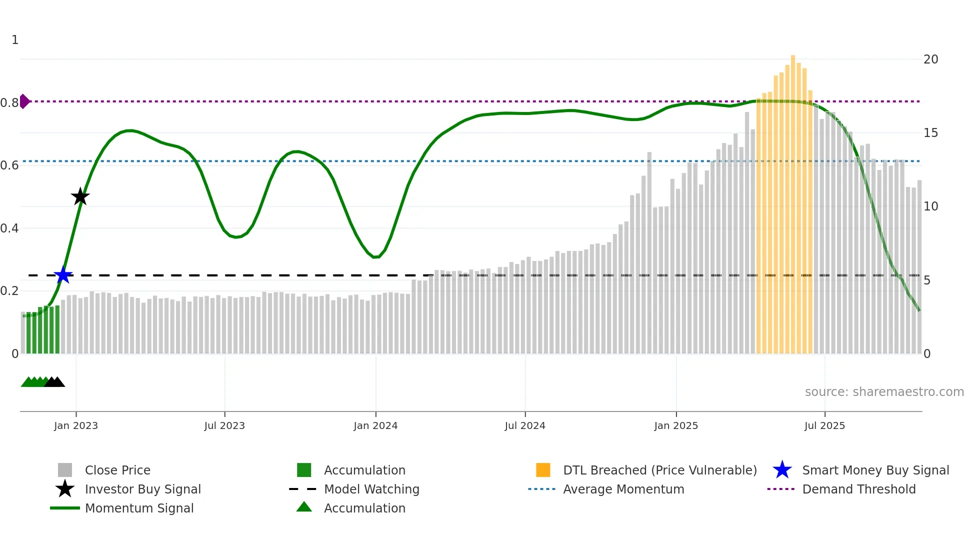Screen dimensions: 980x551
Task: Click the black star legend icon
Action: tap(65, 489)
